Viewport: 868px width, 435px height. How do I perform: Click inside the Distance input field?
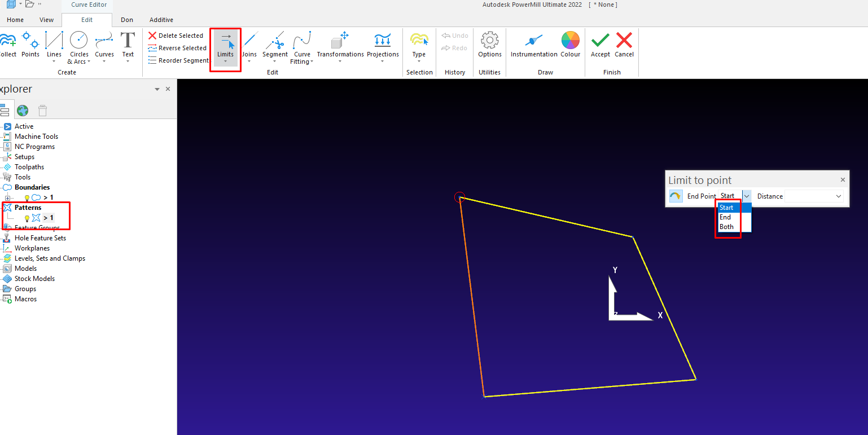point(810,196)
